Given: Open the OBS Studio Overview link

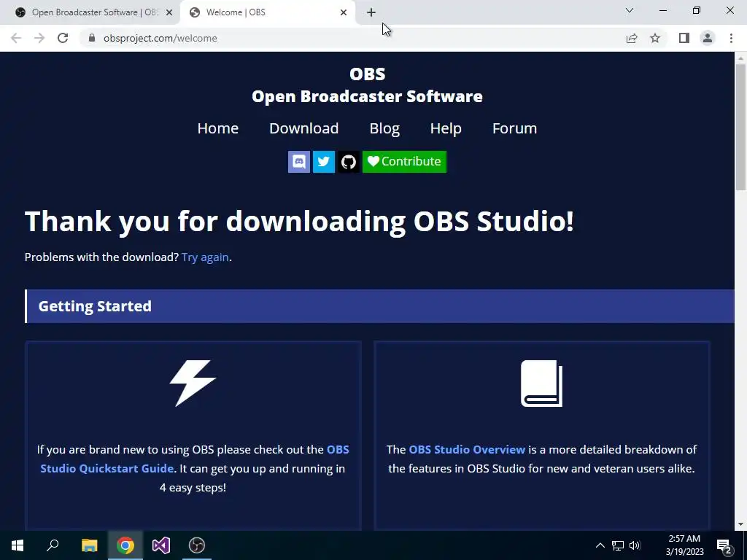Looking at the screenshot, I should [x=467, y=449].
